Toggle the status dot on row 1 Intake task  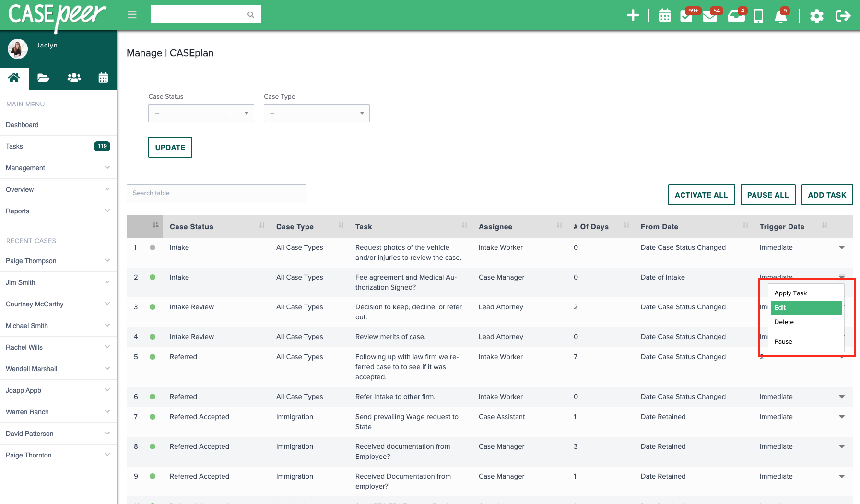(153, 247)
